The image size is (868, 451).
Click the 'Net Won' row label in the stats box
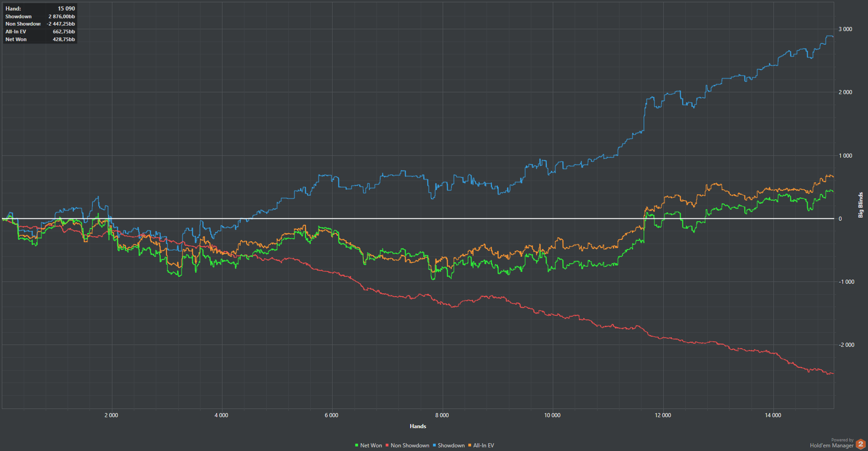point(16,39)
